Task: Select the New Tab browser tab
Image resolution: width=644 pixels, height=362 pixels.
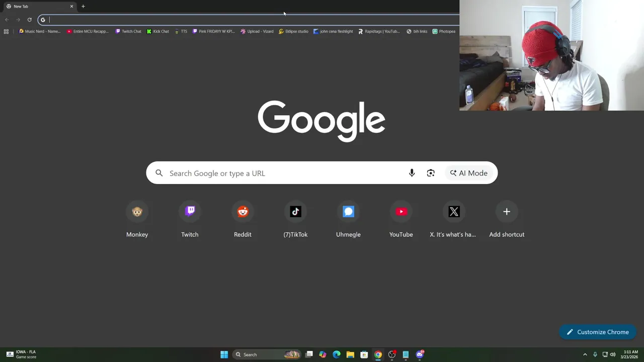Action: tap(39, 6)
